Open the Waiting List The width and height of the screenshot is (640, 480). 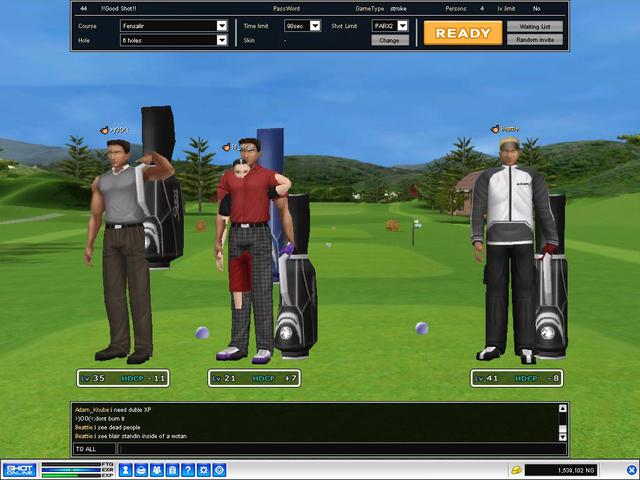(535, 26)
